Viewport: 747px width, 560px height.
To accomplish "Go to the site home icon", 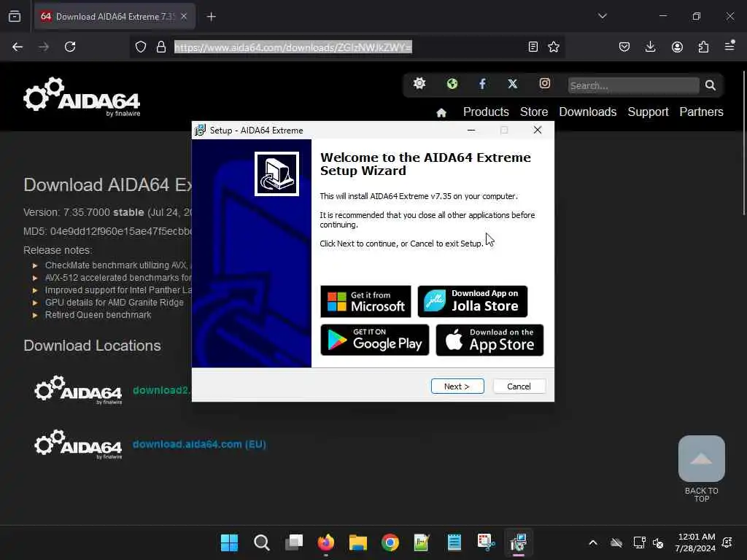I will point(441,113).
